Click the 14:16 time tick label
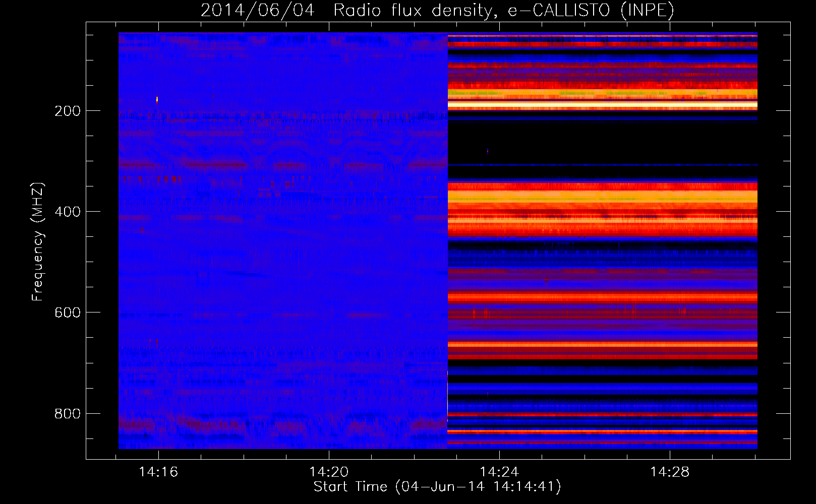 click(158, 472)
